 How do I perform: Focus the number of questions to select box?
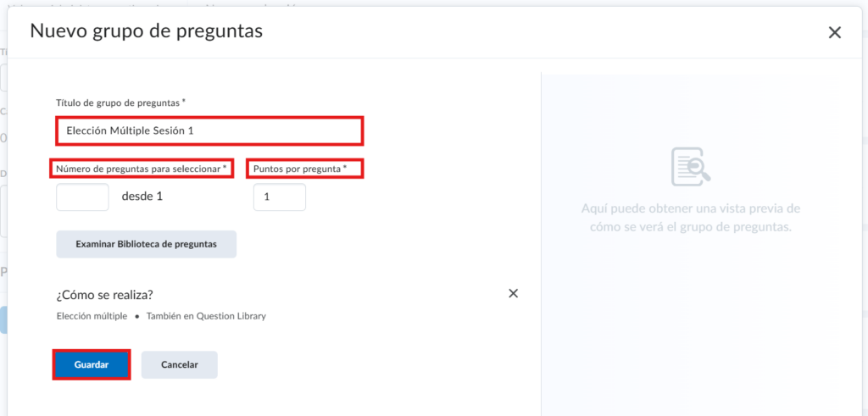pos(82,197)
